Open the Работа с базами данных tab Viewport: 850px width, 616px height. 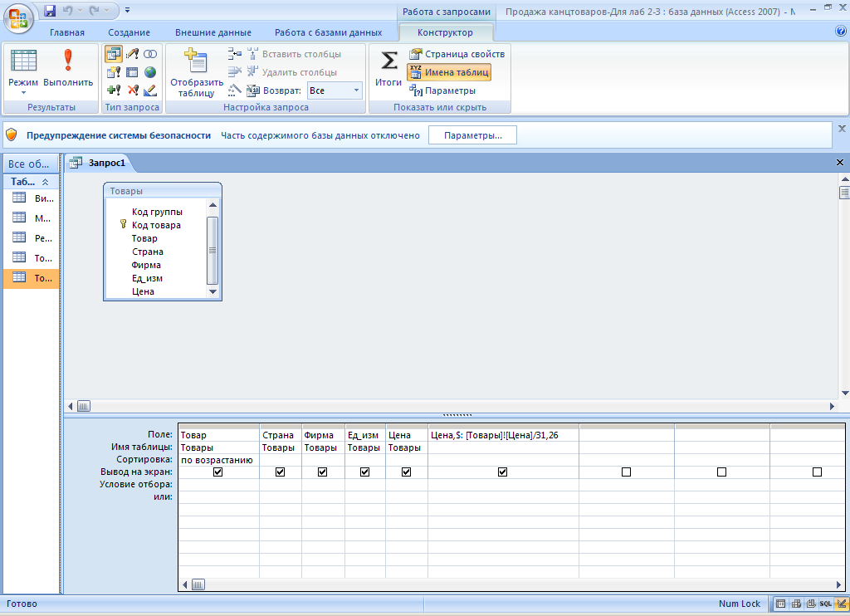tap(328, 32)
